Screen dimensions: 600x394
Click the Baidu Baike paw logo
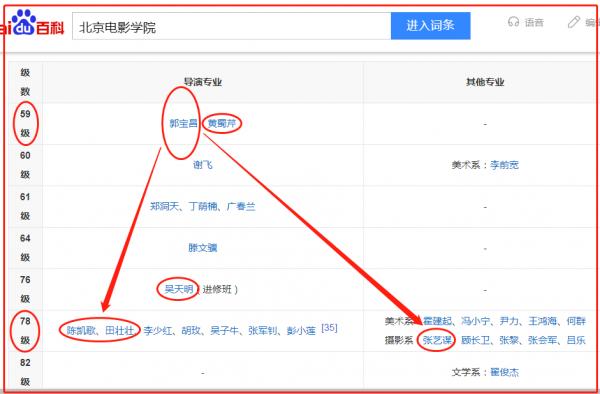tap(32, 22)
